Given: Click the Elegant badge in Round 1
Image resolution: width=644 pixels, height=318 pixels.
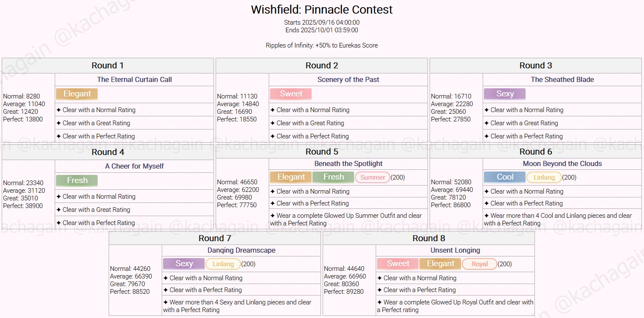Looking at the screenshot, I should tap(77, 94).
